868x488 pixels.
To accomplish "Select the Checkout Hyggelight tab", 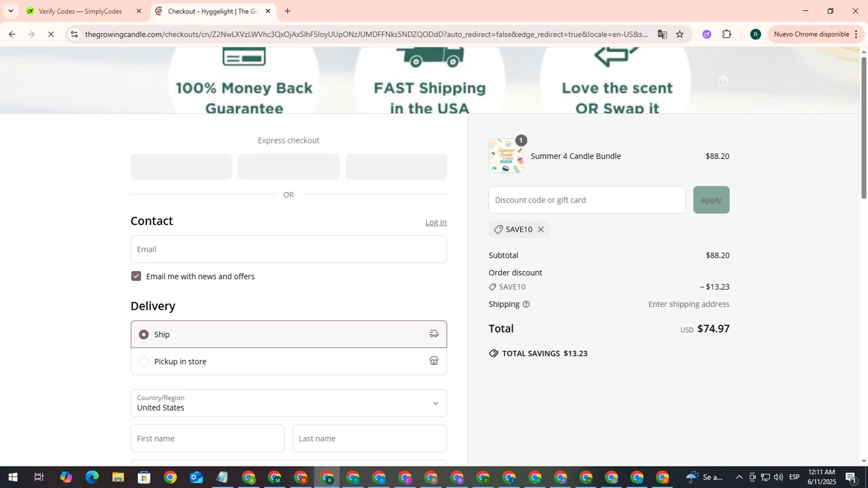I will 212,11.
